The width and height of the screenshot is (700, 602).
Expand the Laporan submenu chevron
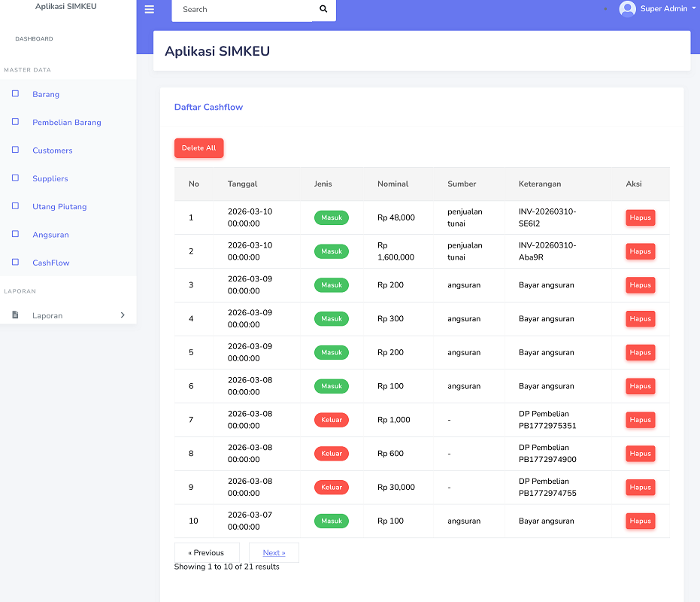(123, 315)
